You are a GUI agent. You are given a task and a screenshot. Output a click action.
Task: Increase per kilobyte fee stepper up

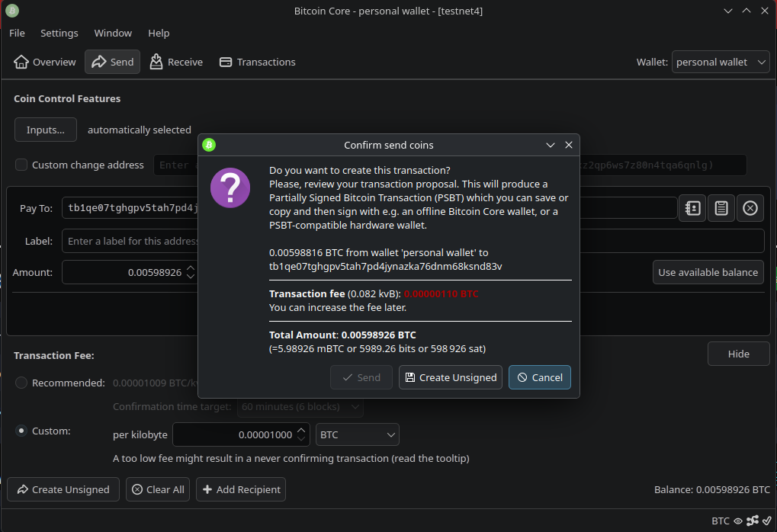tap(301, 431)
